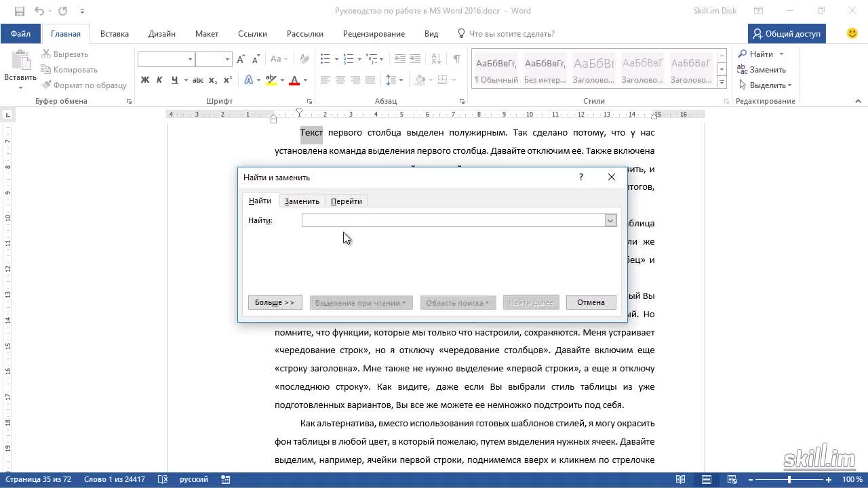Click the clear formatting eraser icon
The height and width of the screenshot is (488, 868).
[304, 60]
